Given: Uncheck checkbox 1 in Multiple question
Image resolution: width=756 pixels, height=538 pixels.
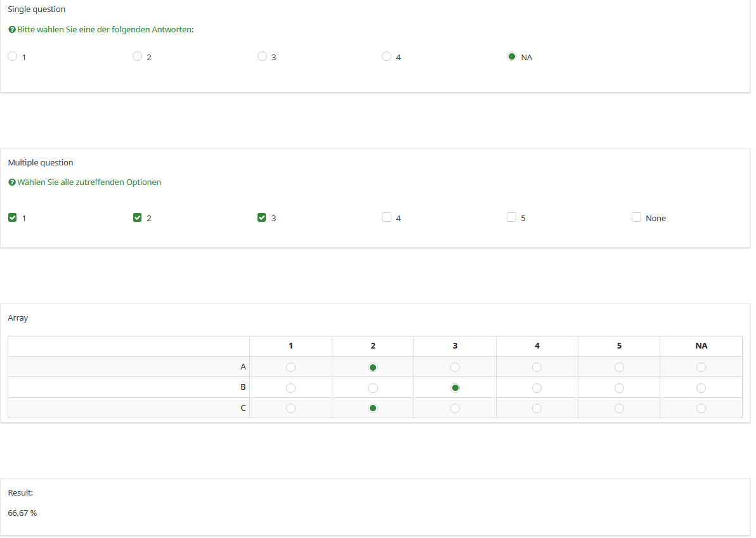Looking at the screenshot, I should tap(12, 217).
